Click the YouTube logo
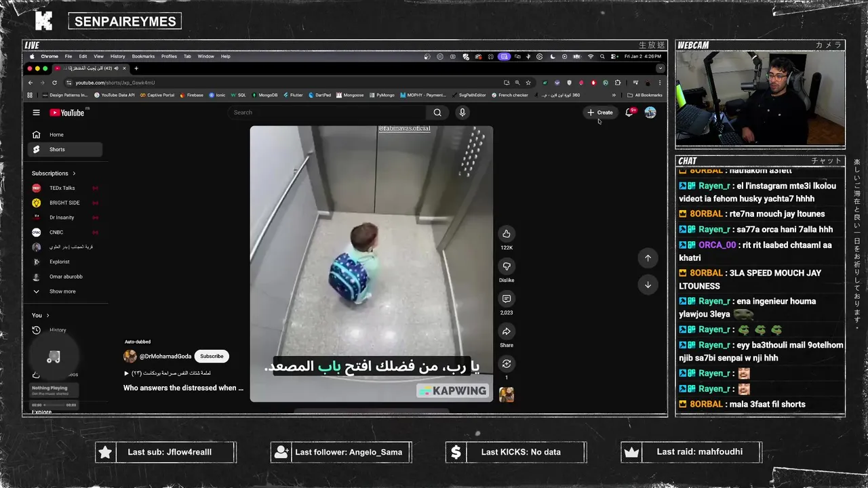868x488 pixels. click(x=67, y=113)
